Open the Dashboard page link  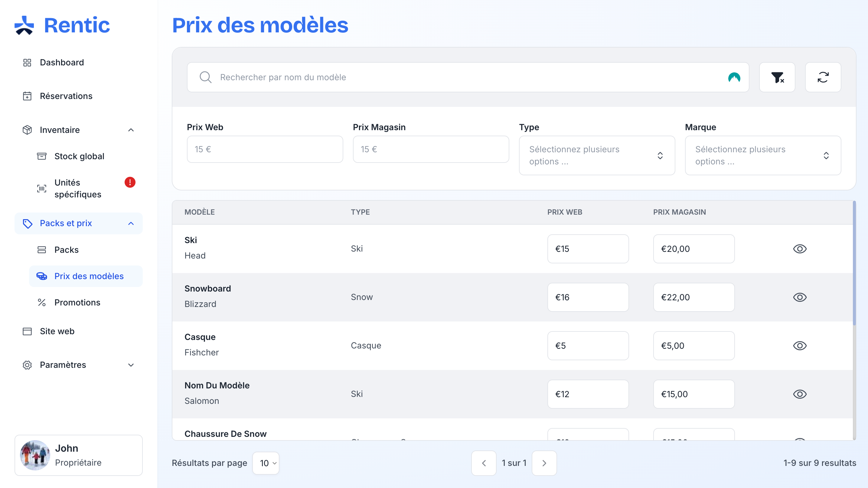coord(62,63)
